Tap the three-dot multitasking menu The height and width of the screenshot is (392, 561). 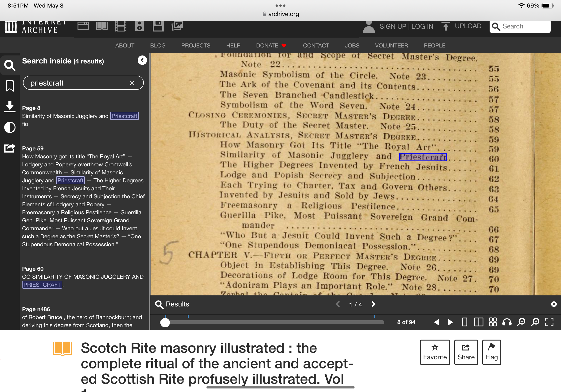(280, 5)
